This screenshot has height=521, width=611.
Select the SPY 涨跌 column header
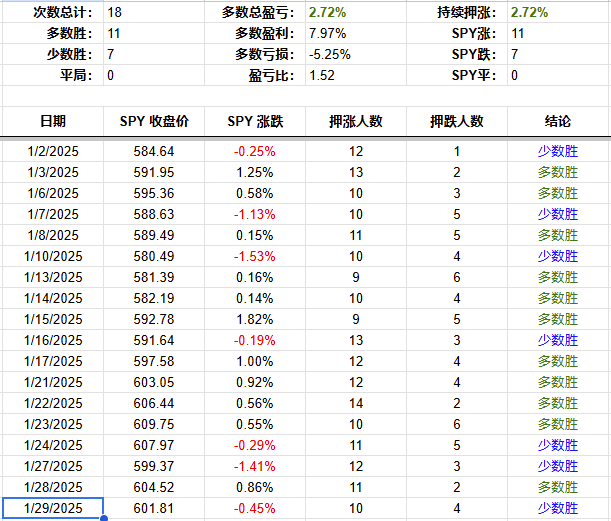pyautogui.click(x=255, y=121)
